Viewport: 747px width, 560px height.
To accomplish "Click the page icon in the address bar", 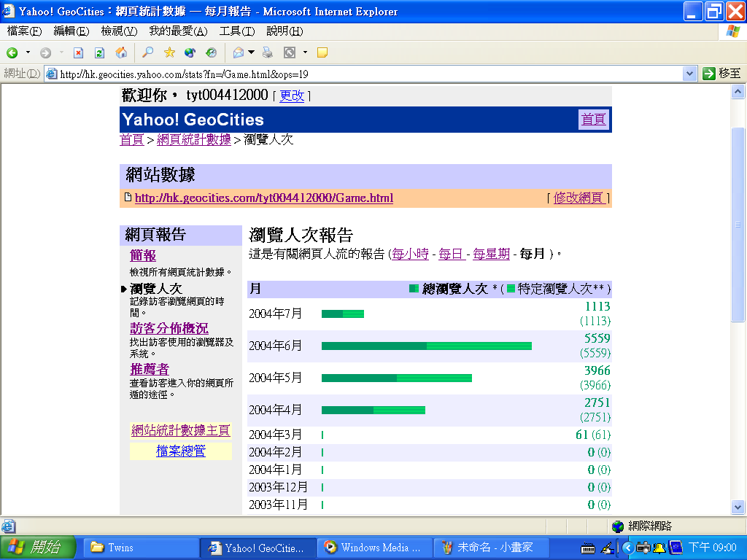I will coord(52,74).
